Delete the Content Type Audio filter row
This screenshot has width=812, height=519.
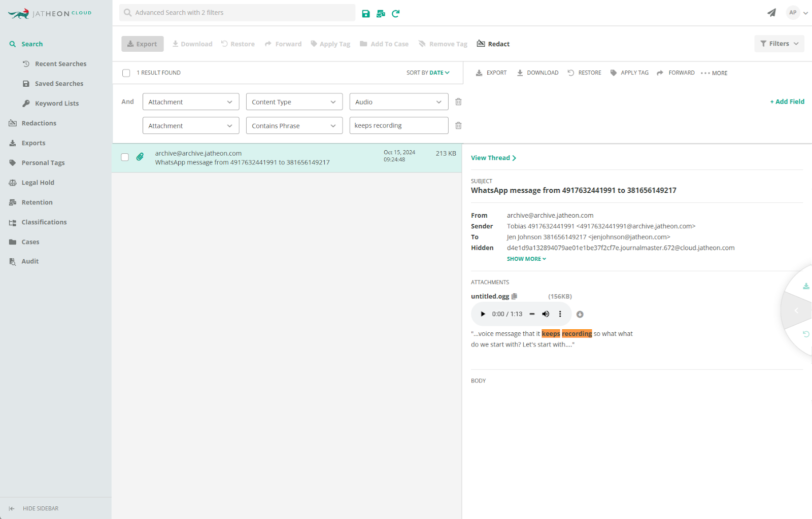(x=458, y=102)
